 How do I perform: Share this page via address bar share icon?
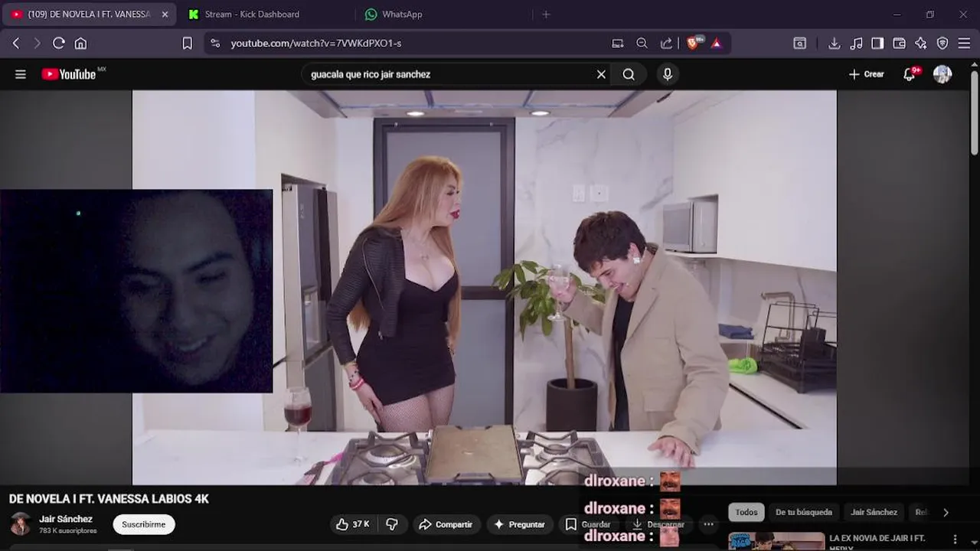[x=666, y=44]
